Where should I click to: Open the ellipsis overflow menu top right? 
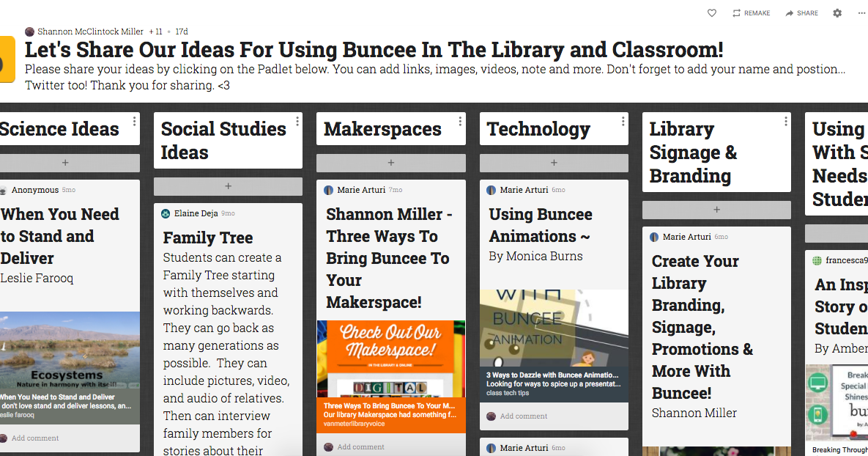861,12
